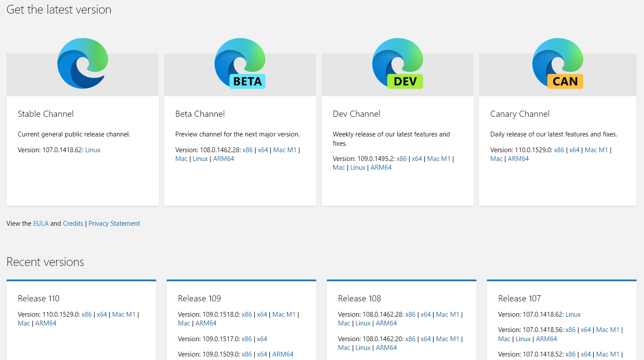Download x86 for version 109.0.1517.0
The image size is (644, 360).
click(x=247, y=339)
